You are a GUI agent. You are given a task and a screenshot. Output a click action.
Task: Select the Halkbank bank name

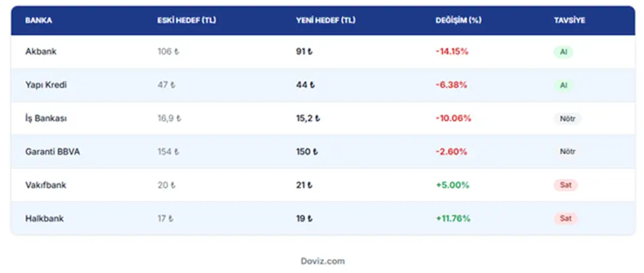click(44, 218)
